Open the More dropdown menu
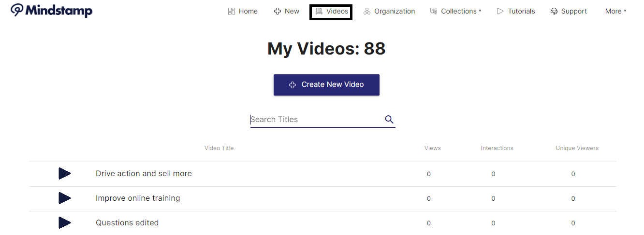Image resolution: width=644 pixels, height=235 pixels. [615, 11]
